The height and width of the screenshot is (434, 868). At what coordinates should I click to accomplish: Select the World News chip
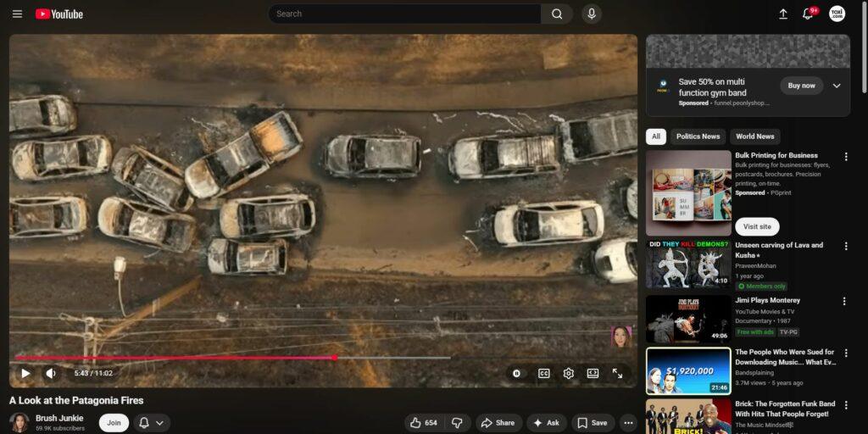pos(754,136)
